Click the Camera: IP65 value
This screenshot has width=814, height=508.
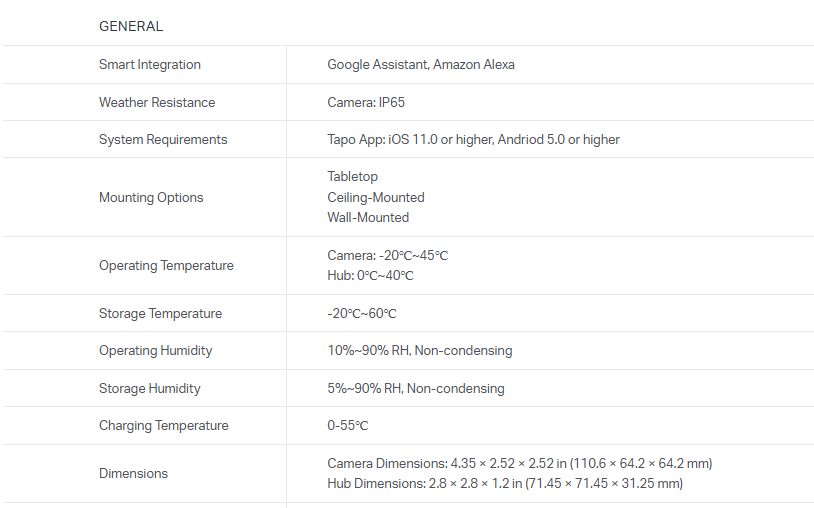[x=366, y=102]
